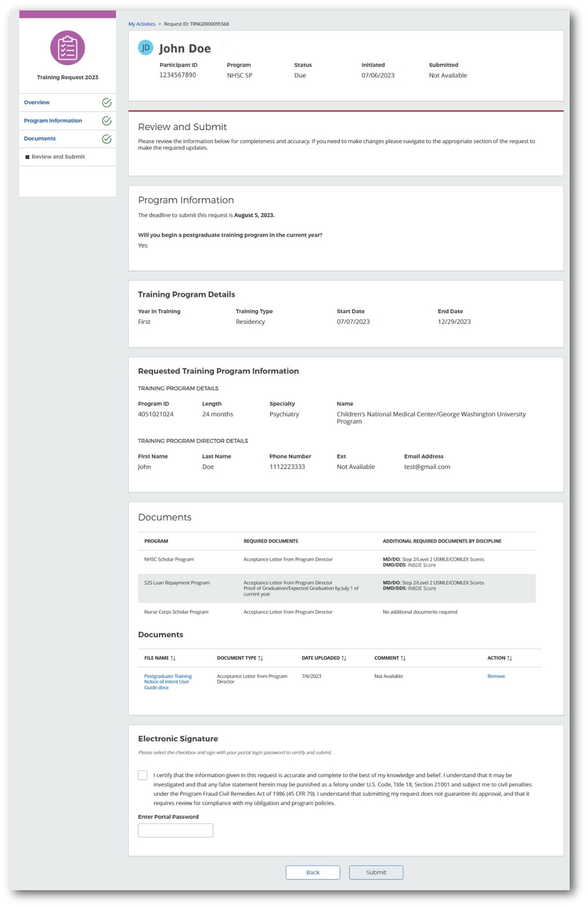Image resolution: width=588 pixels, height=908 pixels.
Task: Open the Documents sidebar section
Action: coord(40,139)
